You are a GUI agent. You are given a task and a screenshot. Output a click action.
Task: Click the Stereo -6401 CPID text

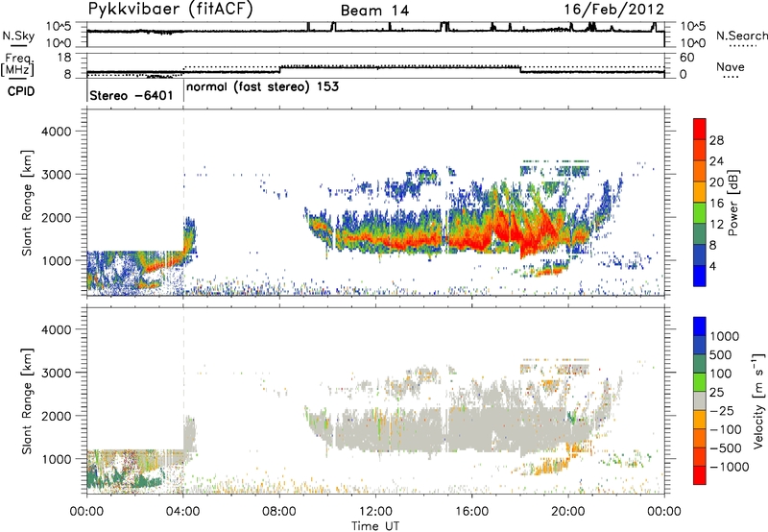(x=132, y=95)
